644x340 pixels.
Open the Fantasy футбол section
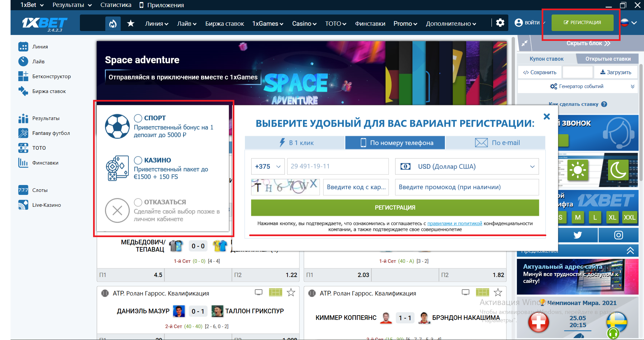[51, 133]
